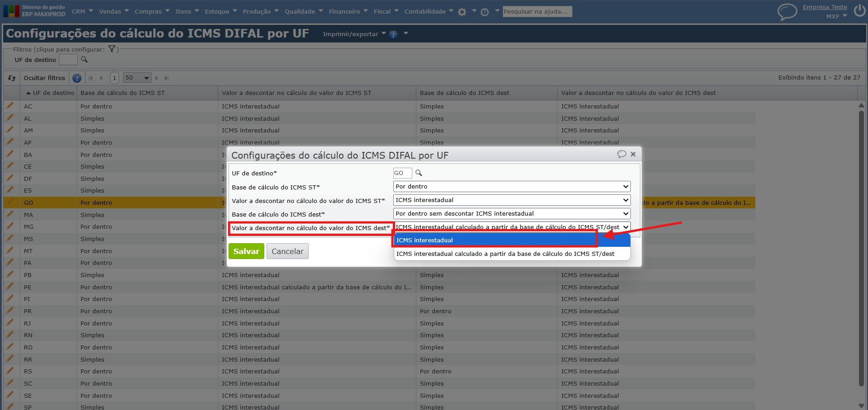Click UF de destino filter input

pos(68,60)
